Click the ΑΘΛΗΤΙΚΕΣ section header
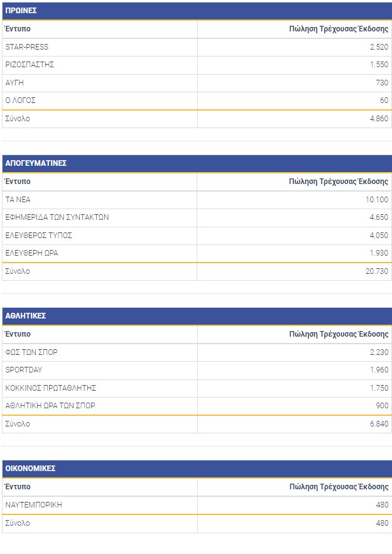392x554 pixels. pyautogui.click(x=26, y=316)
